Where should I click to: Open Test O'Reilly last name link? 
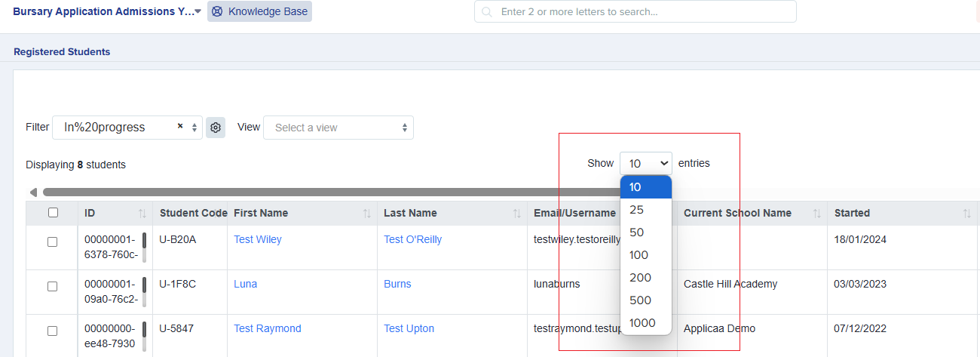[413, 239]
